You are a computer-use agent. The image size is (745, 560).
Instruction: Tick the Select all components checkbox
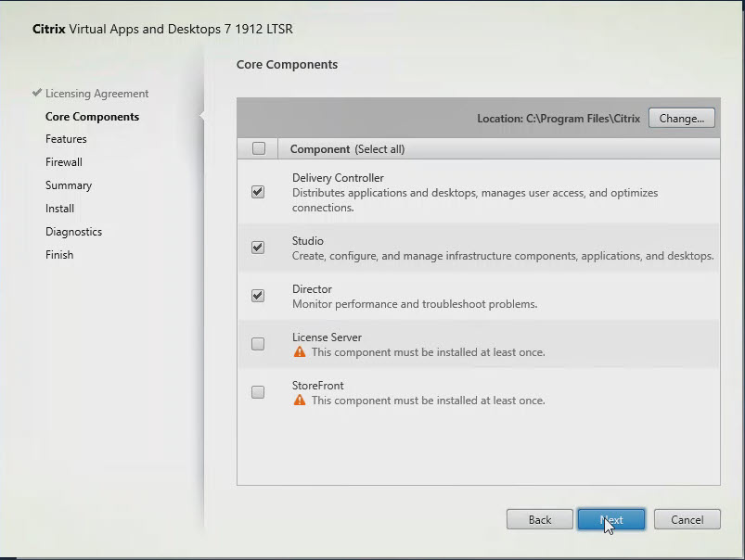coord(259,148)
